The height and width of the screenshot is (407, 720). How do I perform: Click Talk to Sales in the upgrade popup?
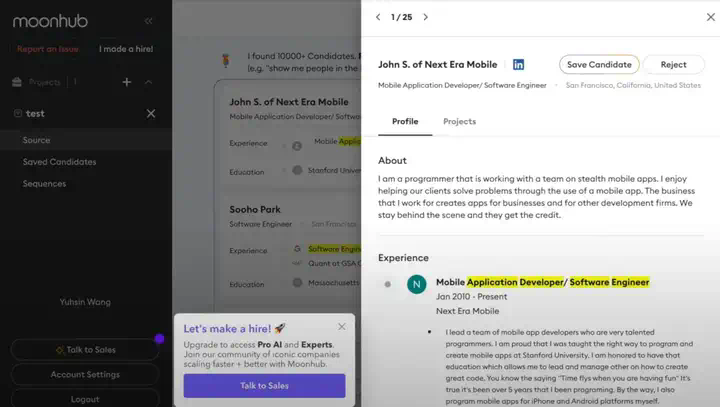[x=264, y=386]
